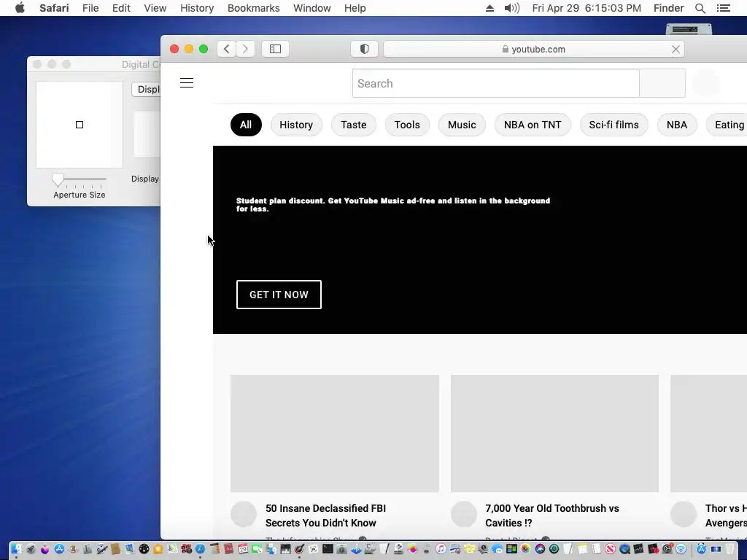Stop loading the youtube.com page
The width and height of the screenshot is (747, 560).
point(676,49)
